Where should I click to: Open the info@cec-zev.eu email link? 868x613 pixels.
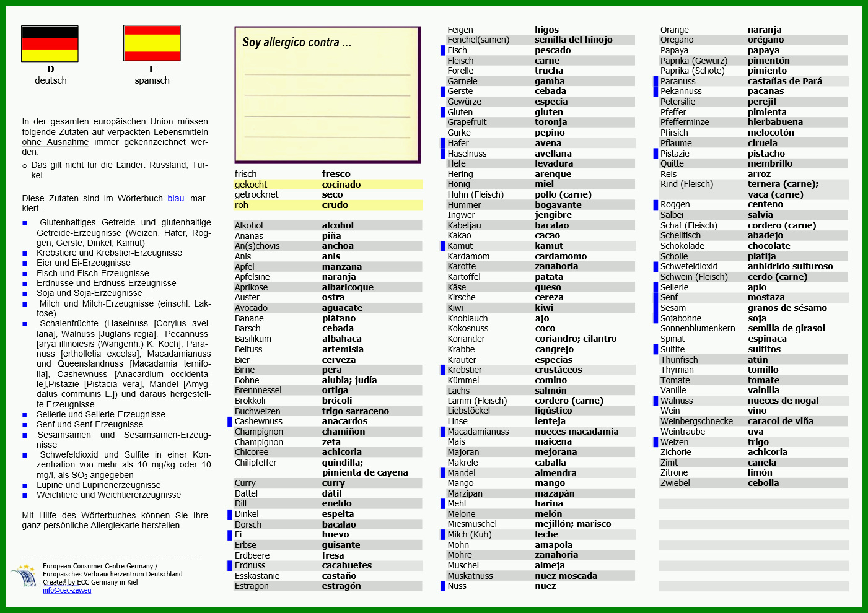(67, 590)
